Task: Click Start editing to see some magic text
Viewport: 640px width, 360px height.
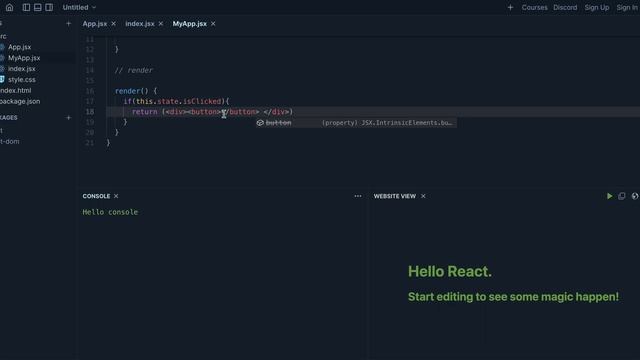Action: click(513, 297)
